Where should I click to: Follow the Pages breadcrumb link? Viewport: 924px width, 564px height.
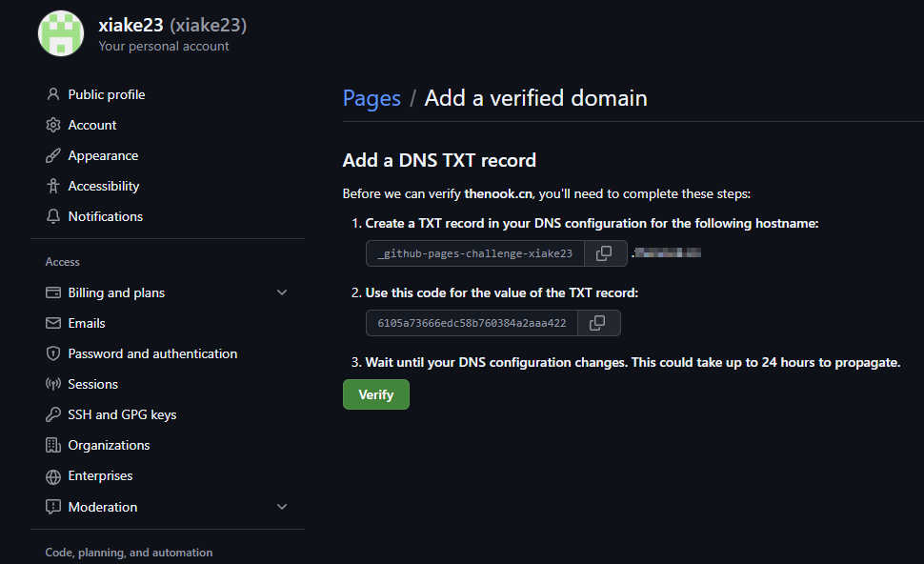tap(372, 98)
